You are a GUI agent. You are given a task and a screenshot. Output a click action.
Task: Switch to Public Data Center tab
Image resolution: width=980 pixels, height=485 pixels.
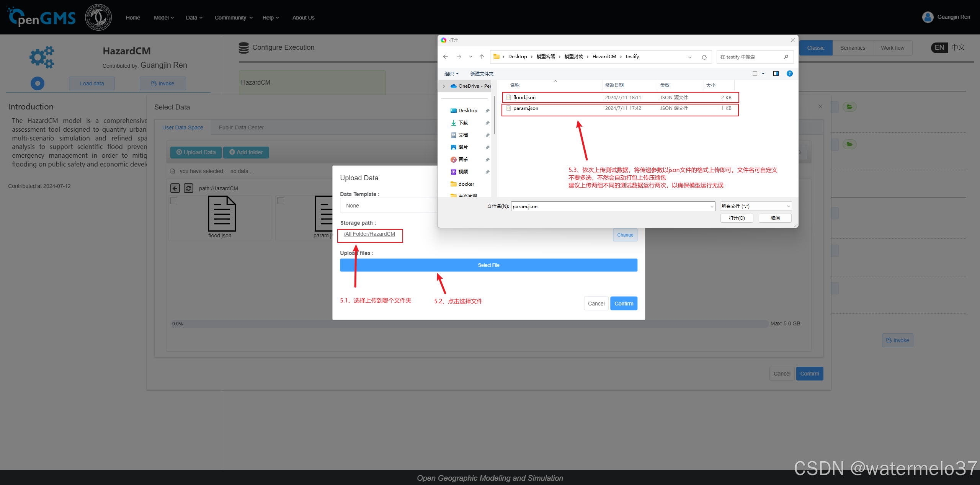tap(241, 127)
